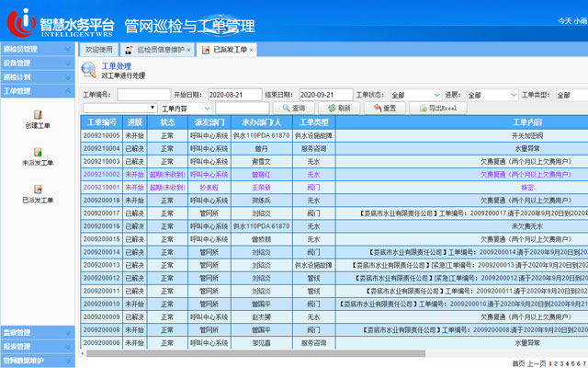Close the 已派发工单 tab
Screen dimensions: 588x368
pyautogui.click(x=252, y=50)
